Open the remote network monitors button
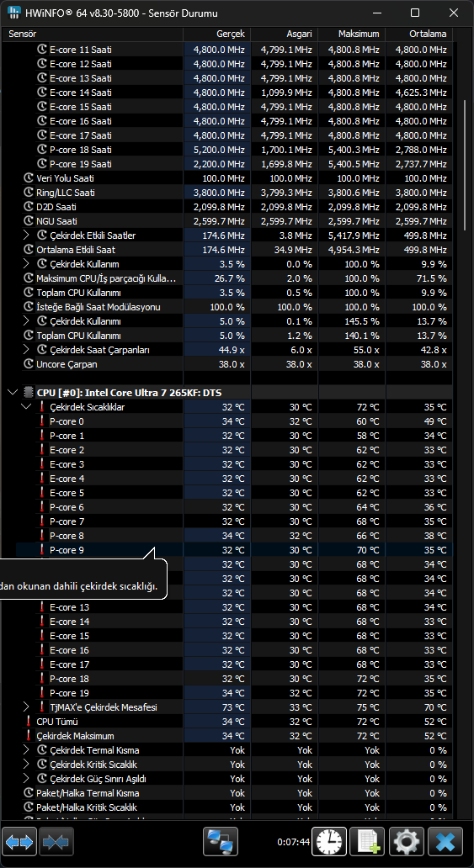Image resolution: width=474 pixels, height=868 pixels. 220,842
